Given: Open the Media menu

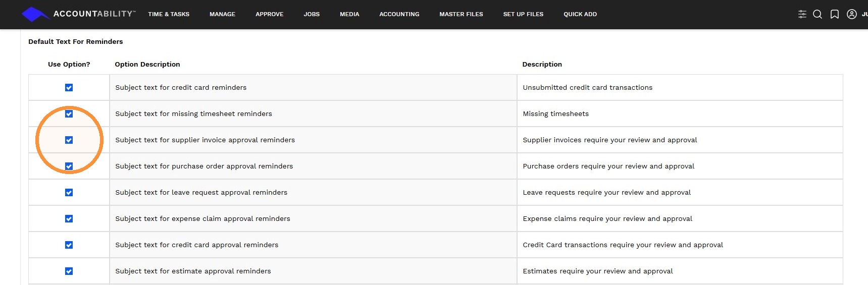Looking at the screenshot, I should [x=349, y=14].
